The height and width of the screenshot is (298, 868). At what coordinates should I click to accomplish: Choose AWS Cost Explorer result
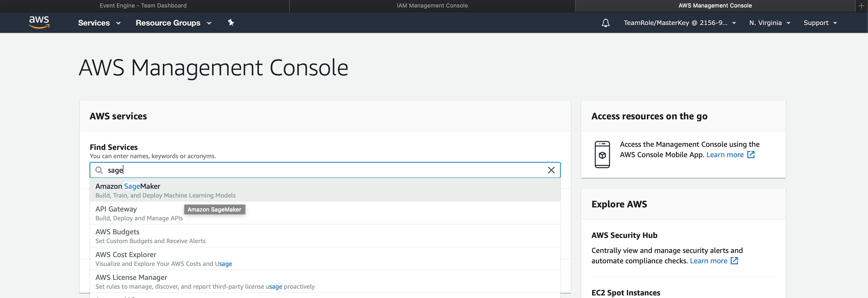(x=126, y=255)
